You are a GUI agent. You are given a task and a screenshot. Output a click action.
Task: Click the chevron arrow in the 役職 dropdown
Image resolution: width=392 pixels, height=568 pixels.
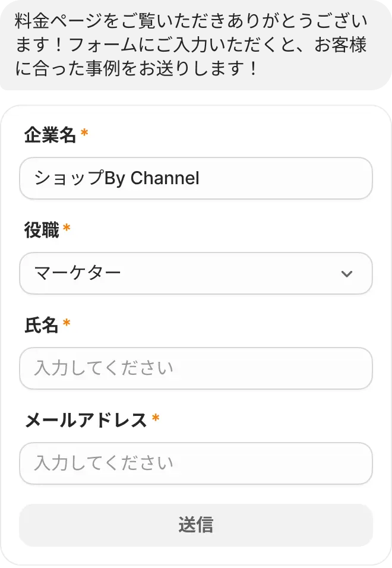click(347, 274)
